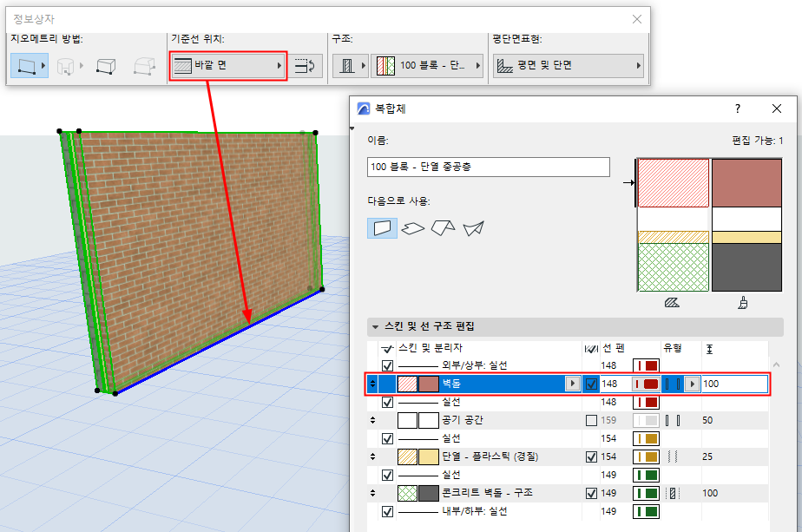Select the straight wall geometry method icon
Image resolution: width=802 pixels, height=532 pixels.
27,66
